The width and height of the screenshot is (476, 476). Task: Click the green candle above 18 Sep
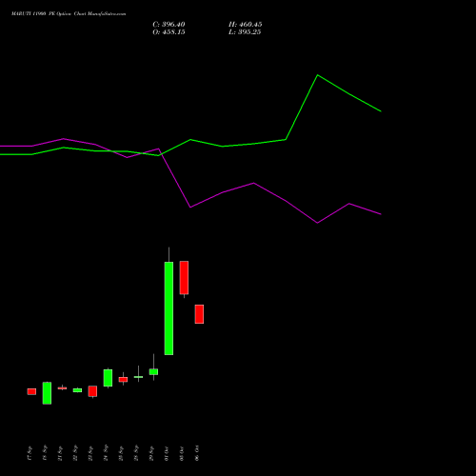(47, 393)
